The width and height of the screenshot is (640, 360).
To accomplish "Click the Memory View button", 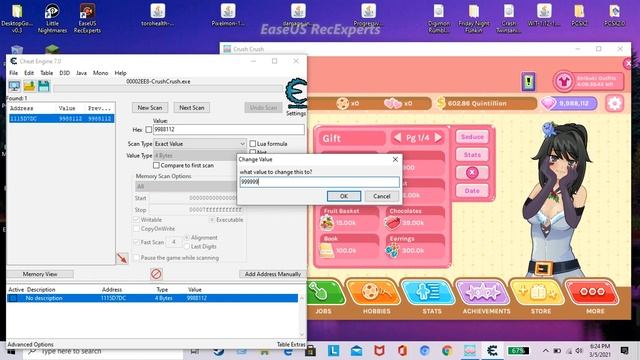I will pos(40,274).
